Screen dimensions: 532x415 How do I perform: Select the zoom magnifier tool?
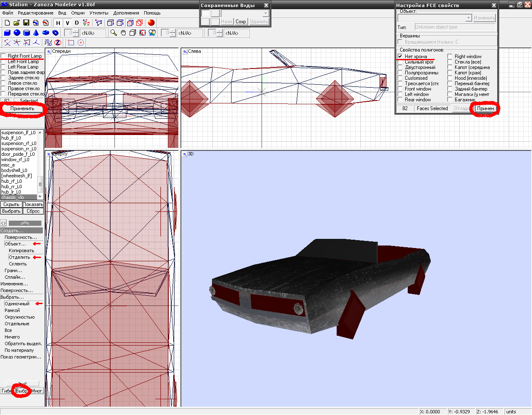click(113, 33)
